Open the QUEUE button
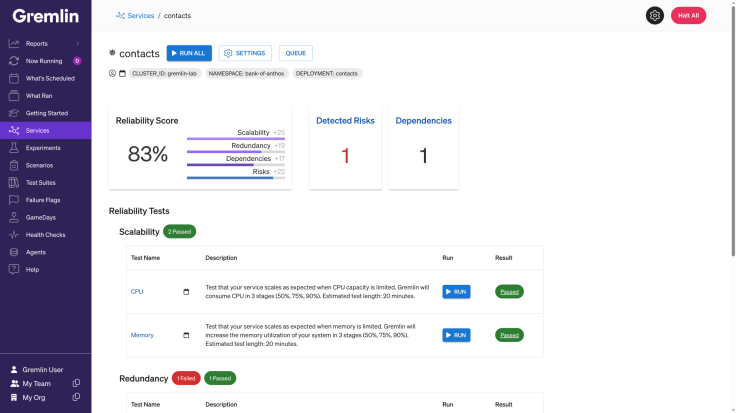The width and height of the screenshot is (736, 413). 296,53
